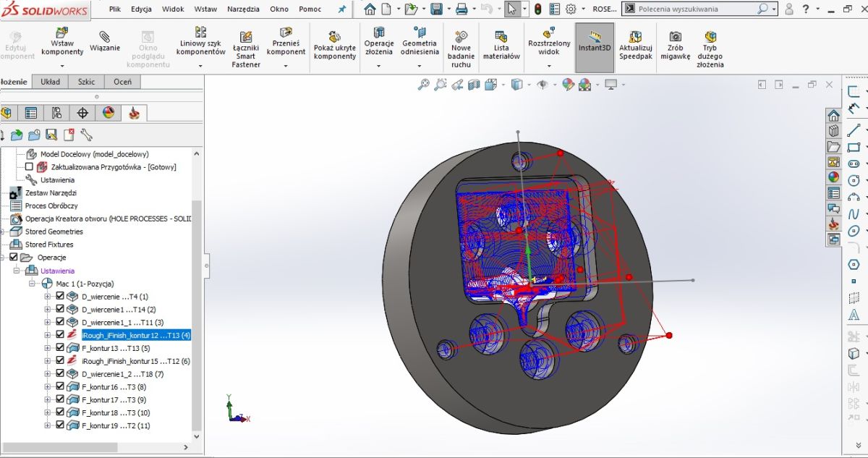Switch to the Szkic tab

click(86, 82)
